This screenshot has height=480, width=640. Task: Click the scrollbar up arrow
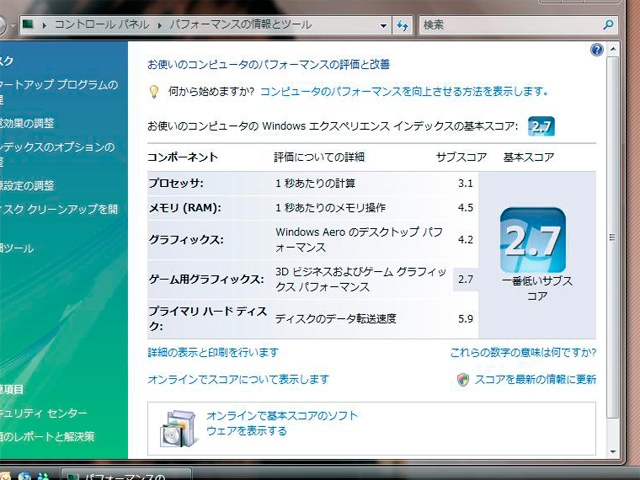(612, 49)
